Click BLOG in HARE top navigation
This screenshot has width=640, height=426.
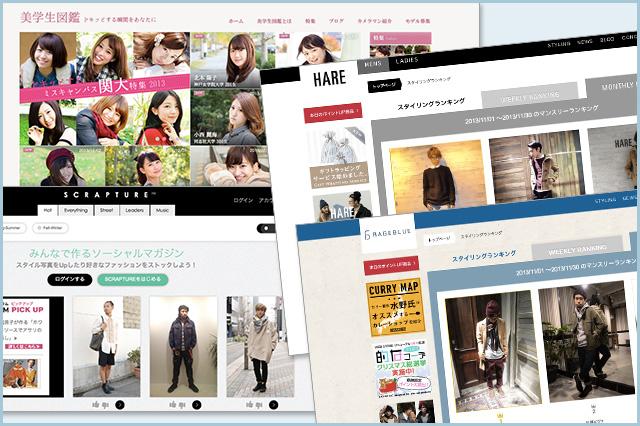tap(607, 39)
